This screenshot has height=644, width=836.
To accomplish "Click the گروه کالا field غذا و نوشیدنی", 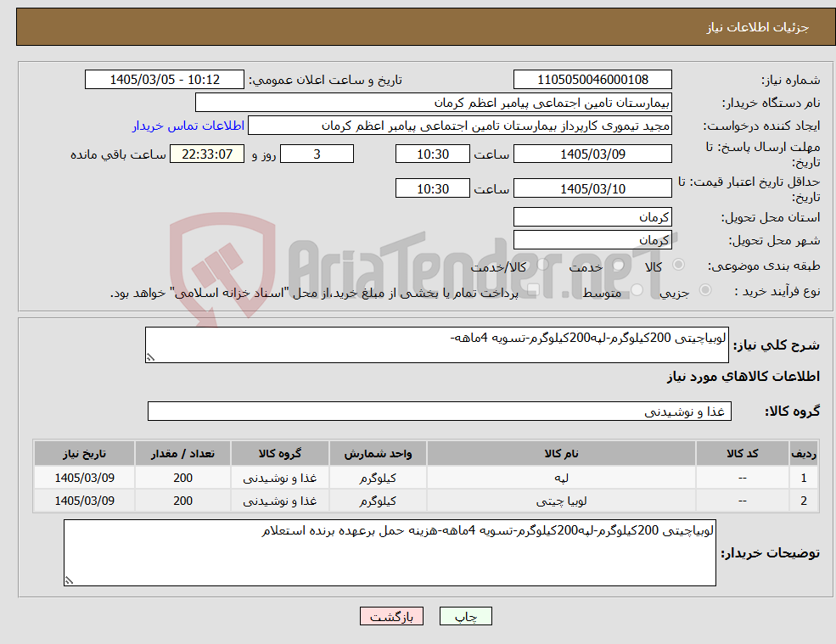I will 440,411.
